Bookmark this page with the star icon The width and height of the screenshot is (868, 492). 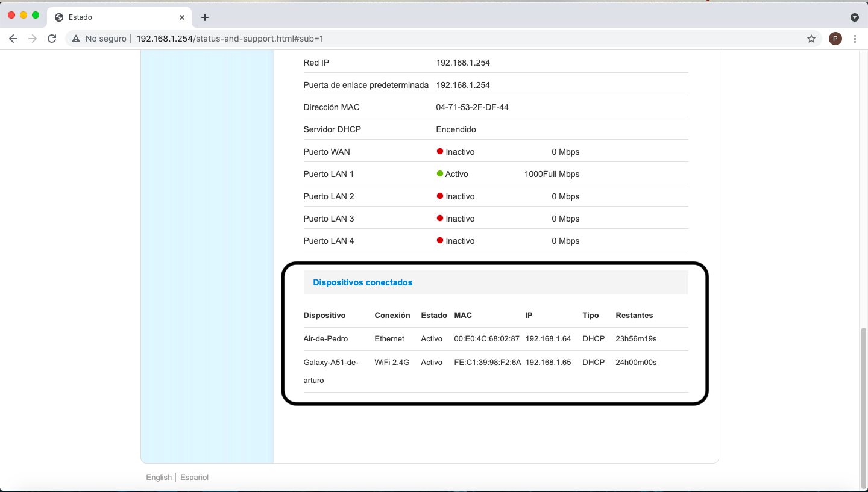tap(811, 39)
